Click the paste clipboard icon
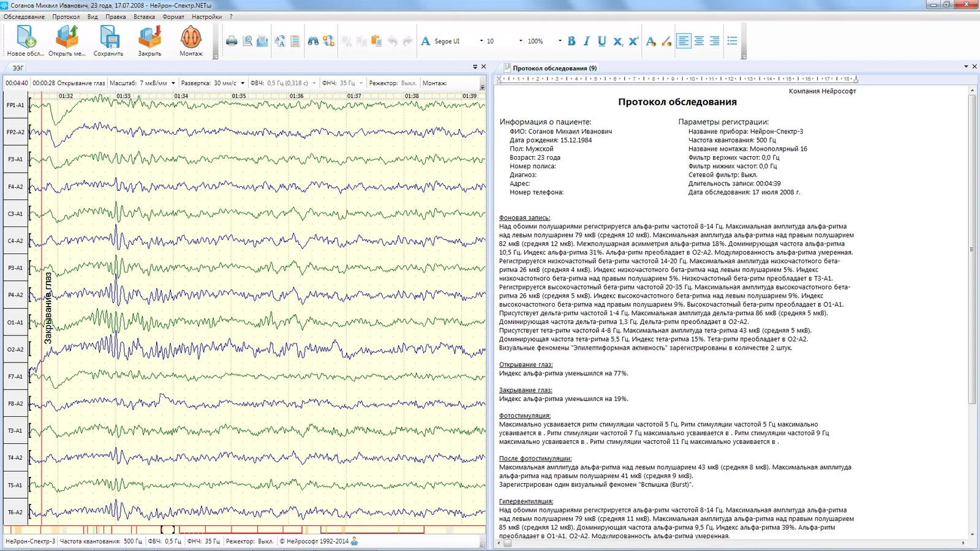This screenshot has width=980, height=551. (x=377, y=41)
